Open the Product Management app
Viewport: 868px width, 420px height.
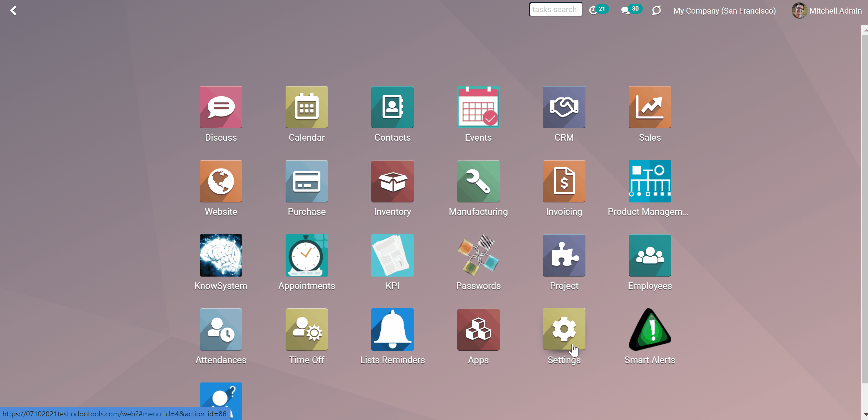[x=650, y=181]
